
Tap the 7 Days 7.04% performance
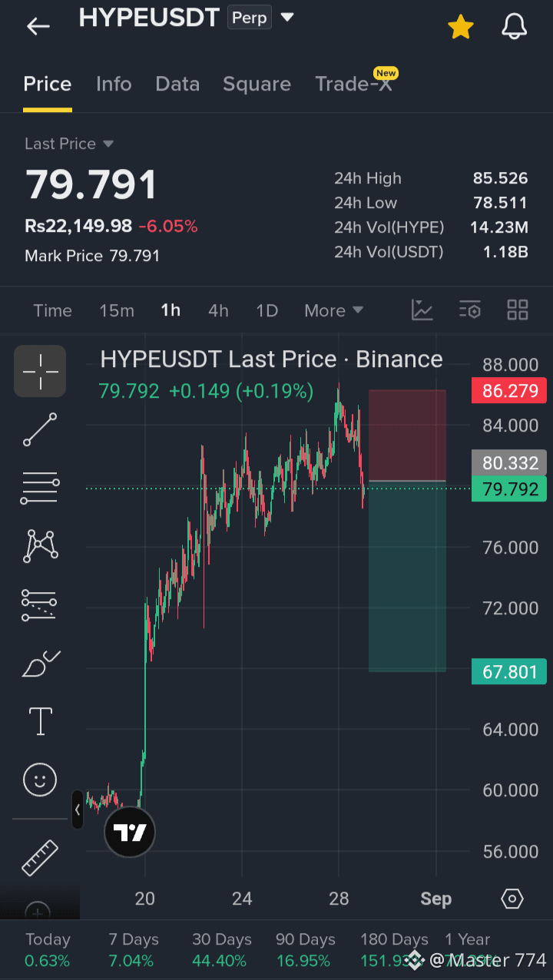134,950
